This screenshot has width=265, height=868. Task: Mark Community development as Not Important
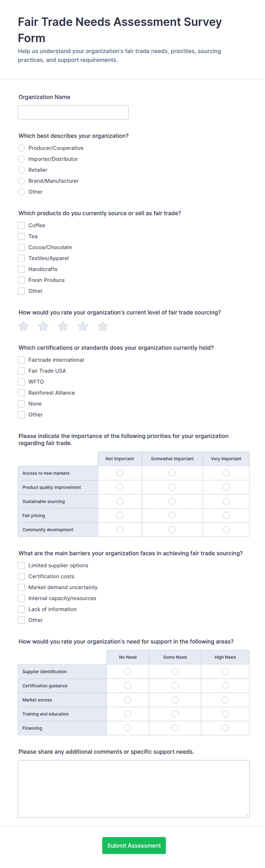click(x=120, y=530)
